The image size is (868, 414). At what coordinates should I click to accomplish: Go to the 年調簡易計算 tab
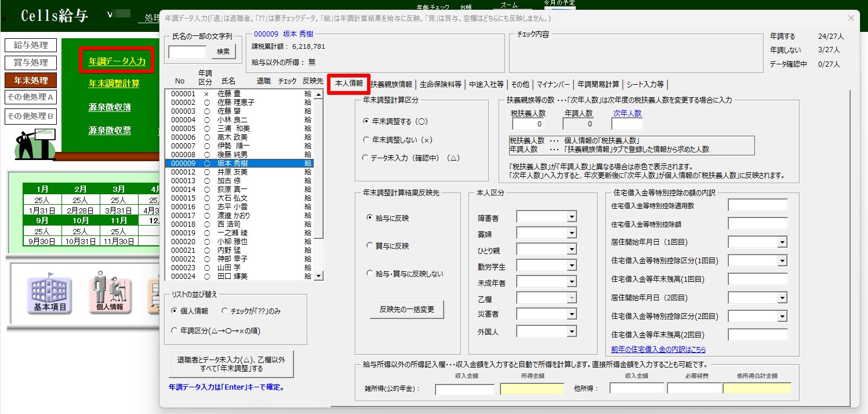point(598,85)
